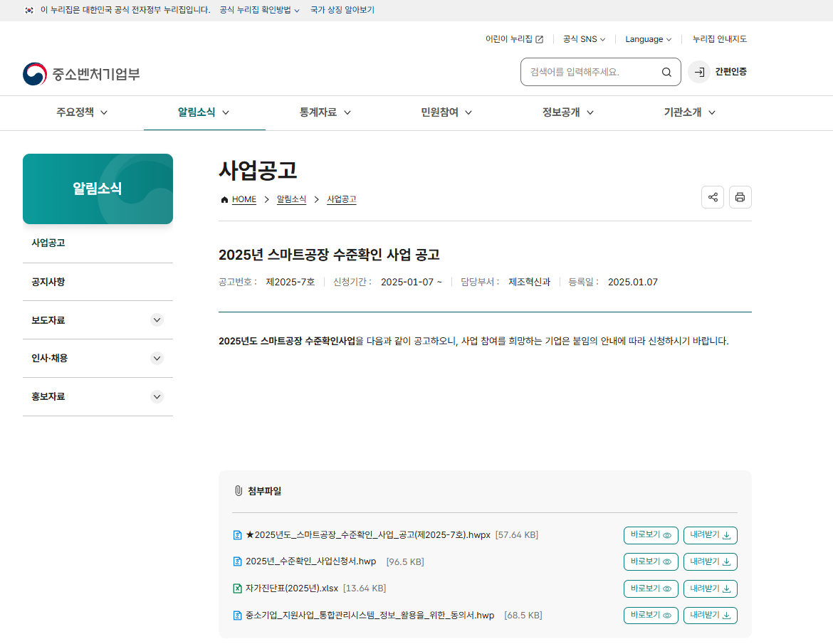Viewport: 833px width, 644px height.
Task: Click the title 2025년 스마트공장 수준확인 사업 공고
Action: (329, 255)
